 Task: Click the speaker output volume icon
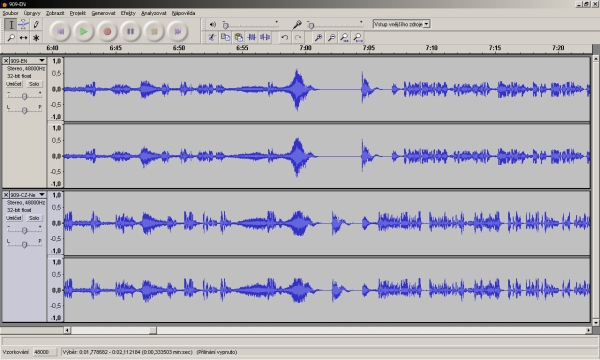pos(213,24)
